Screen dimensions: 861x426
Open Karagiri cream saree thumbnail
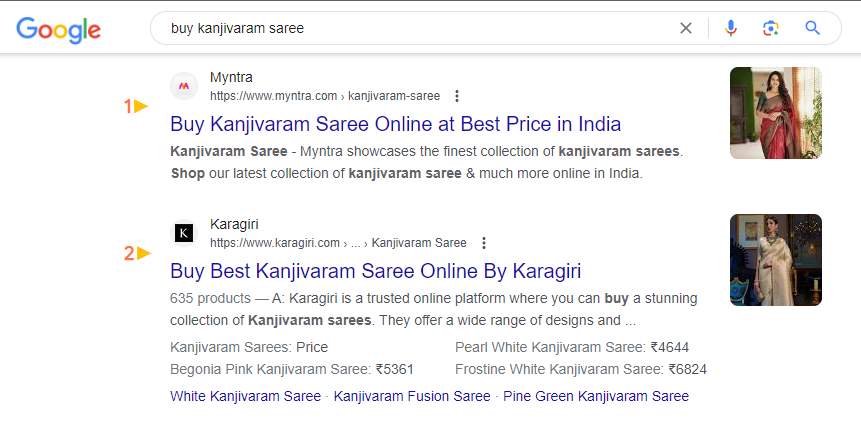[775, 260]
